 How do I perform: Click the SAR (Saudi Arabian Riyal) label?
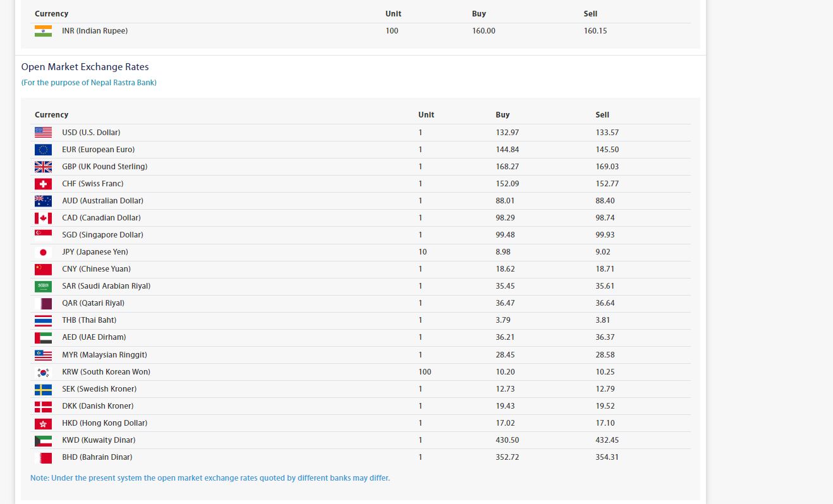(x=106, y=286)
